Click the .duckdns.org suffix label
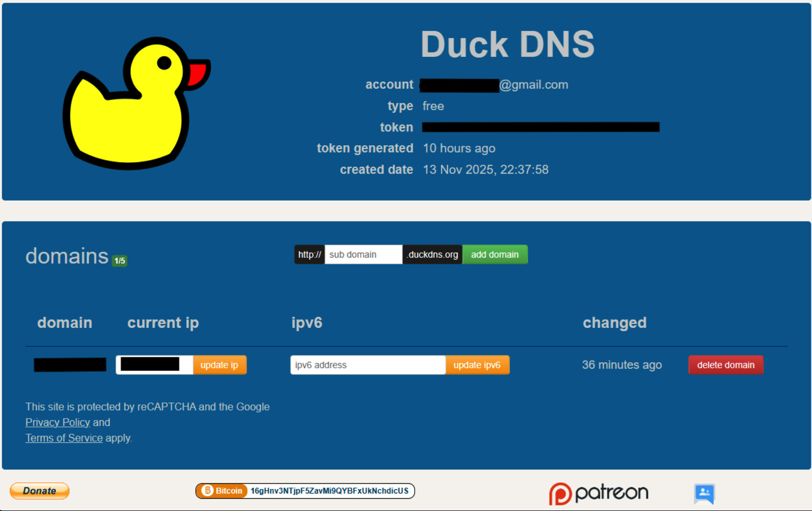Screen dimensions: 812x511 [432, 254]
